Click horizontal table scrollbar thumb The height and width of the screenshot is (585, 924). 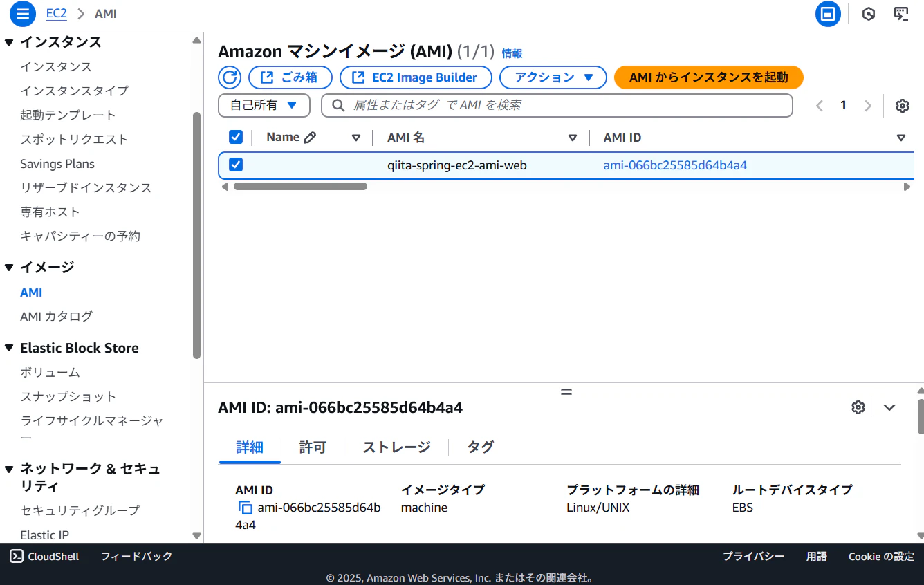coord(300,186)
